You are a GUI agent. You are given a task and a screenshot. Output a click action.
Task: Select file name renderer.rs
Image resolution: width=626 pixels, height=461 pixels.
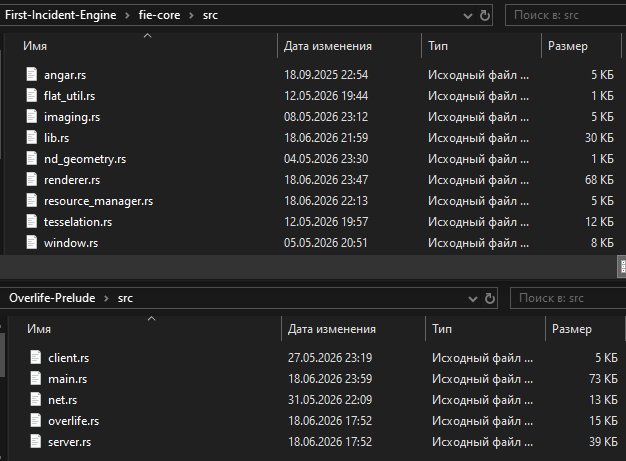coord(72,180)
